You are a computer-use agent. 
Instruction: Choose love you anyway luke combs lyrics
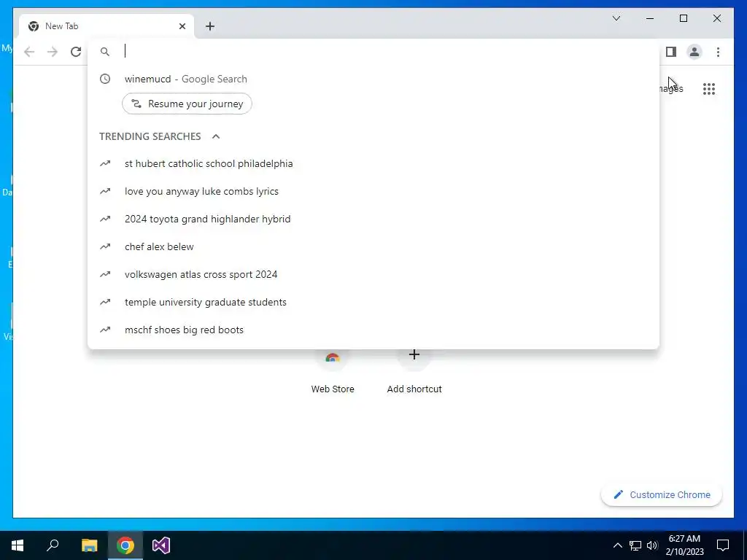click(x=373, y=192)
